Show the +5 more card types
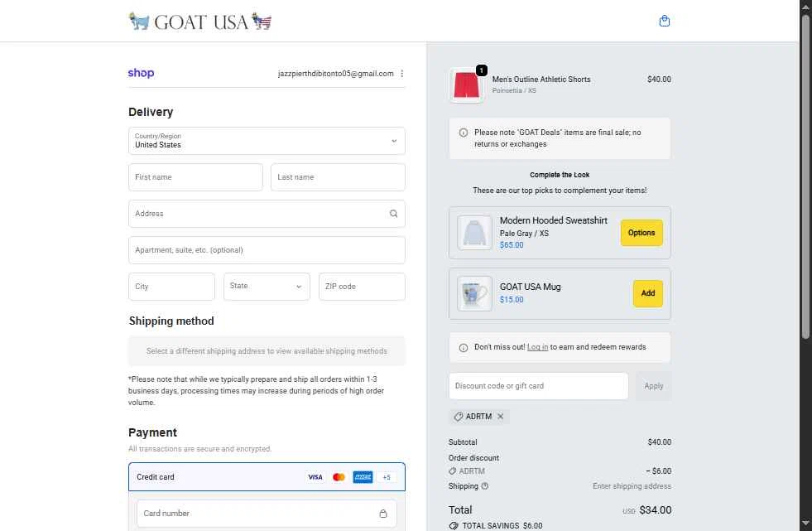 387,477
